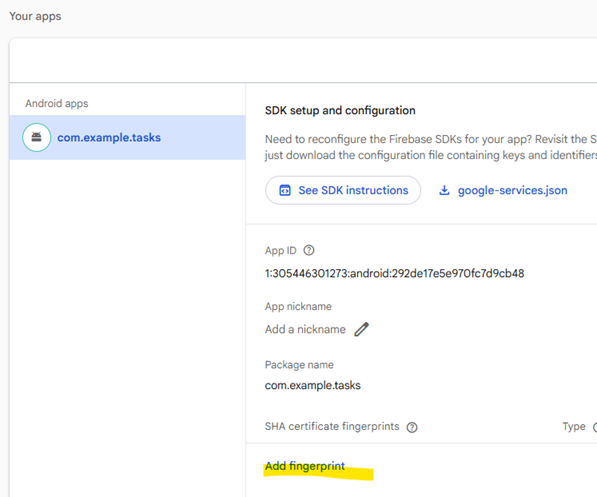Click the Add a nickname placeholder text
The width and height of the screenshot is (597, 497).
pyautogui.click(x=305, y=329)
